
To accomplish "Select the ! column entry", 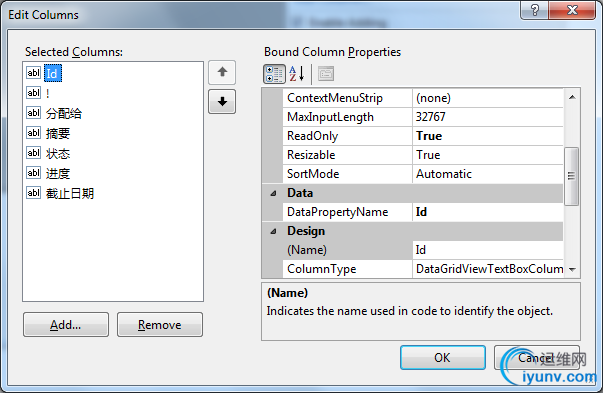I will click(x=48, y=93).
